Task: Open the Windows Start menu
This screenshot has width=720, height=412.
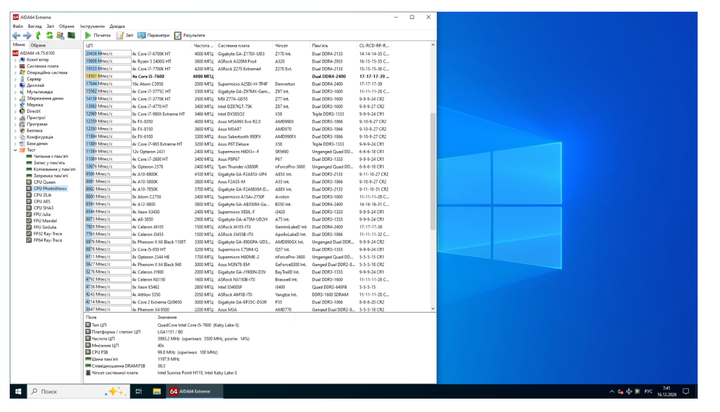Action: (18, 391)
